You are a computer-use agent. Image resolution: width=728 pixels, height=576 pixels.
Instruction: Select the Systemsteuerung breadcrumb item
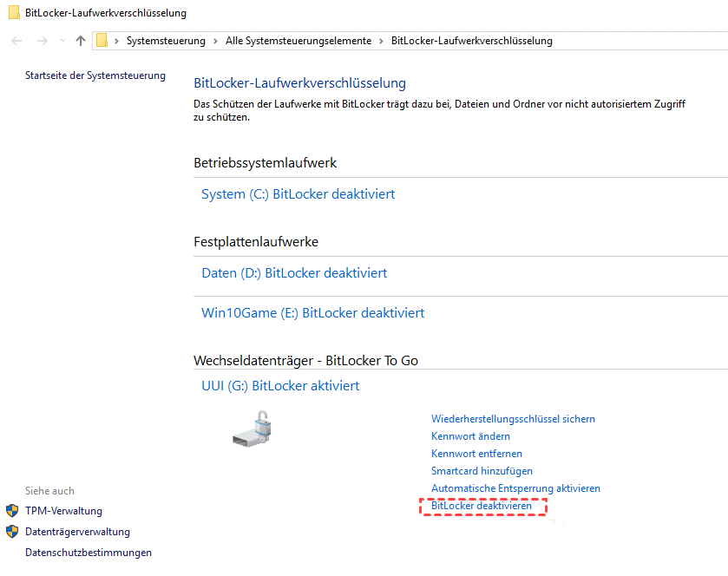point(166,41)
